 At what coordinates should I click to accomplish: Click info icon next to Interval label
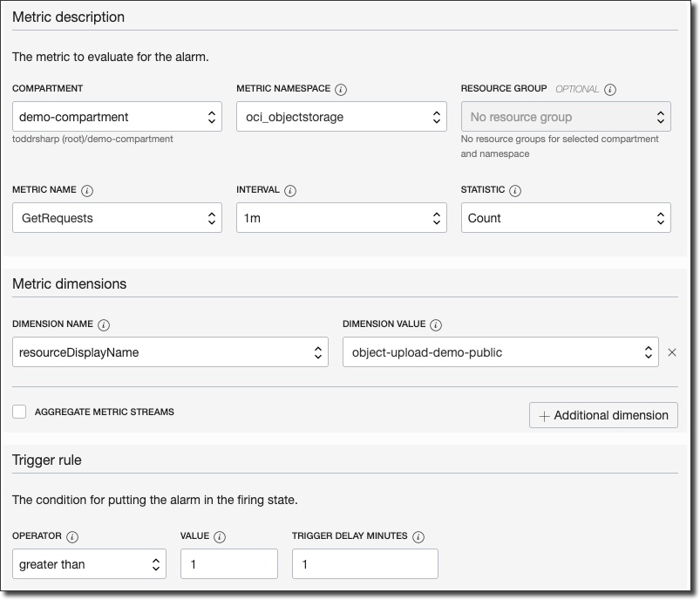[290, 190]
